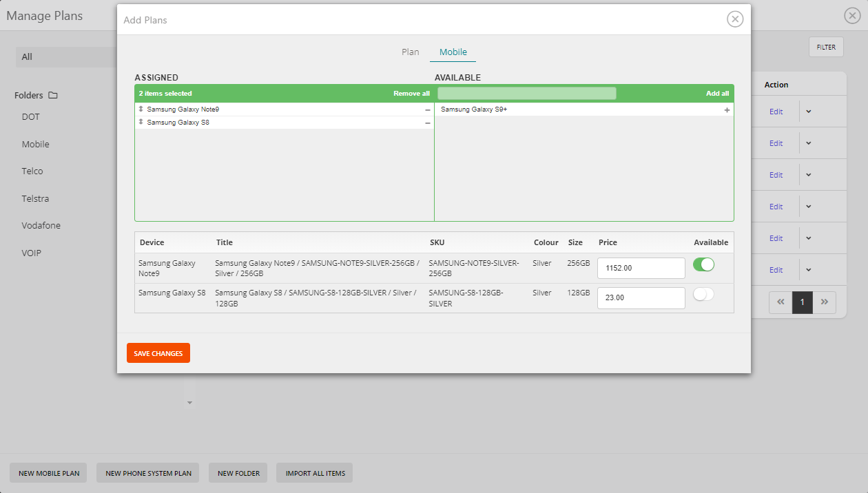The width and height of the screenshot is (868, 493).
Task: Click the drag handle beside Samsung Galaxy S8
Action: tap(141, 122)
